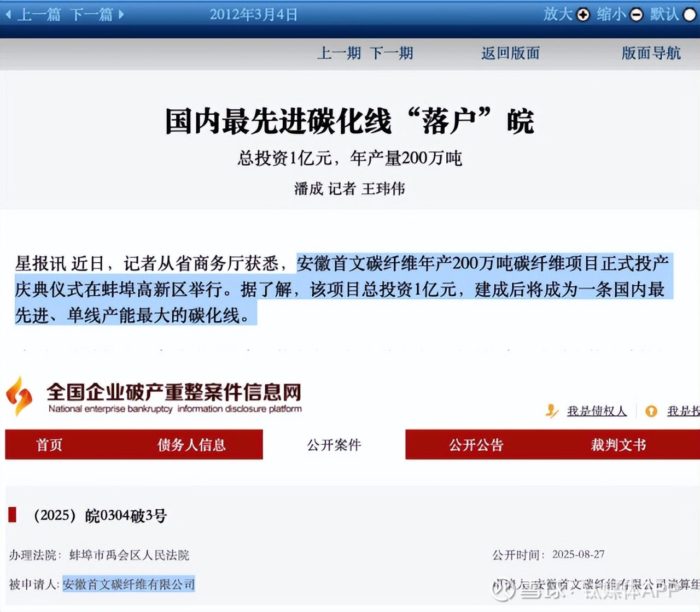Viewport: 700px width, 612px height.
Task: Open 版面导航 page navigation
Action: coord(651,53)
